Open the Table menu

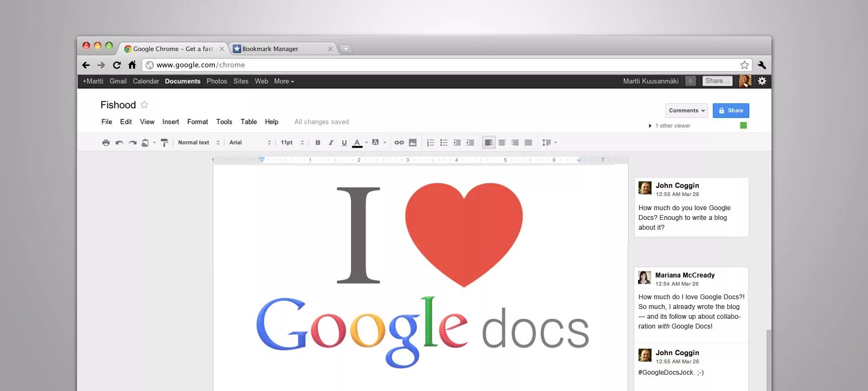pyautogui.click(x=249, y=122)
